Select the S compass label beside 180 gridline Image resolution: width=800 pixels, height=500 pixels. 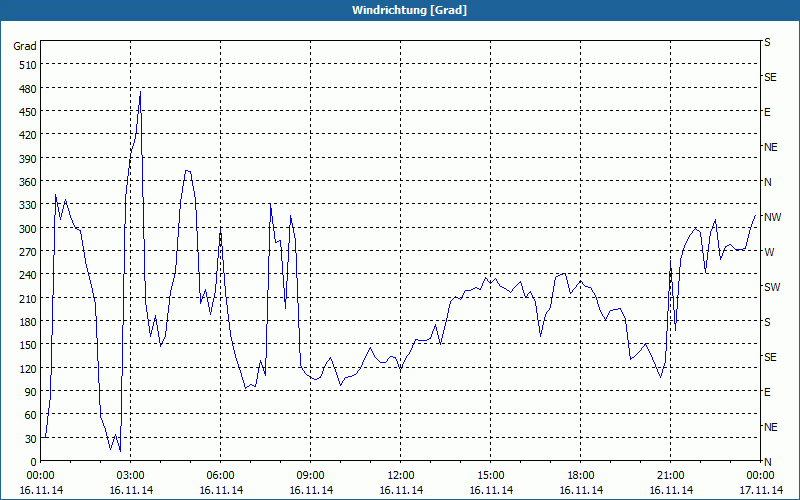tap(767, 322)
